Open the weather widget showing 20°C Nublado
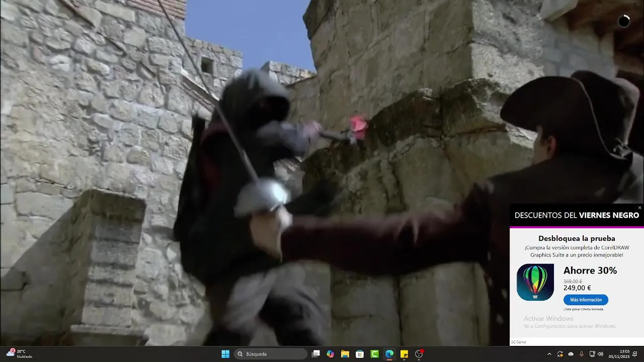 pos(19,354)
